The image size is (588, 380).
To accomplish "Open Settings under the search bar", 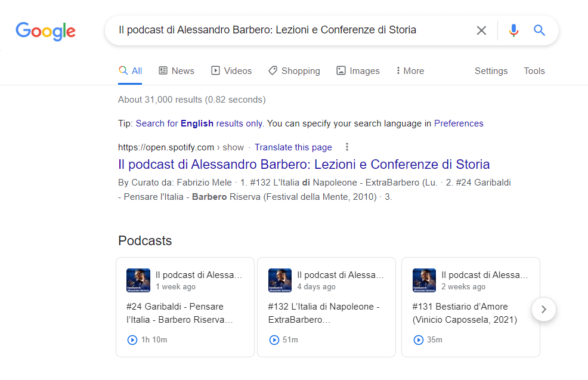I will tap(491, 71).
